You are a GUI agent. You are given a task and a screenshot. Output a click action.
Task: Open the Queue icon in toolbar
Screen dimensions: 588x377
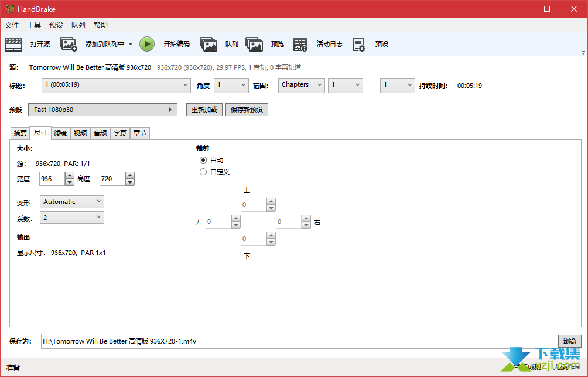[208, 45]
